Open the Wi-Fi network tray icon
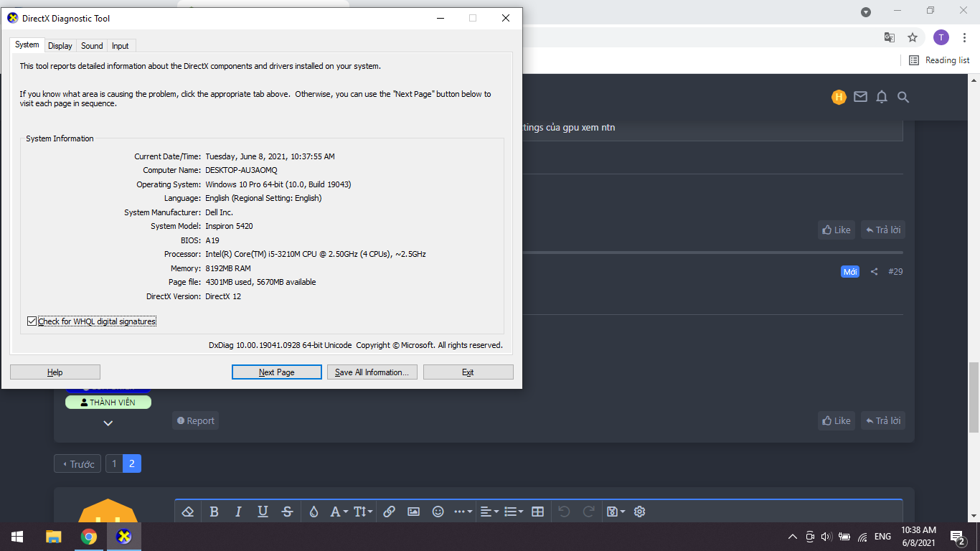The height and width of the screenshot is (551, 980). pos(862,537)
